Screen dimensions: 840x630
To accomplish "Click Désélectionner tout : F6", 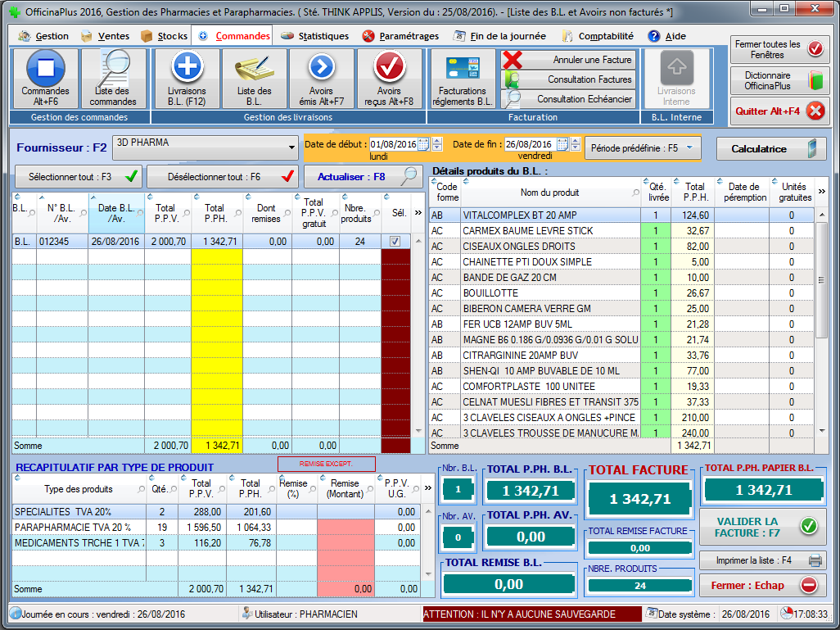I will click(221, 176).
